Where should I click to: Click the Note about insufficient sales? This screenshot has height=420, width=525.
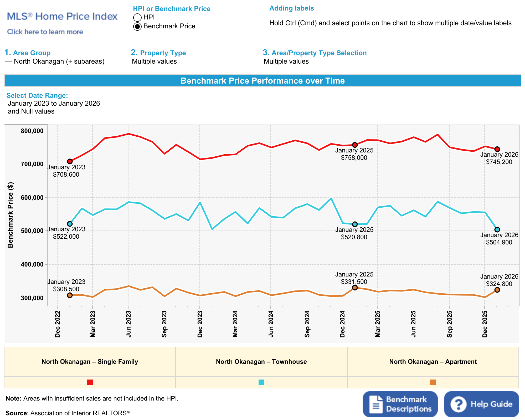tap(92, 398)
